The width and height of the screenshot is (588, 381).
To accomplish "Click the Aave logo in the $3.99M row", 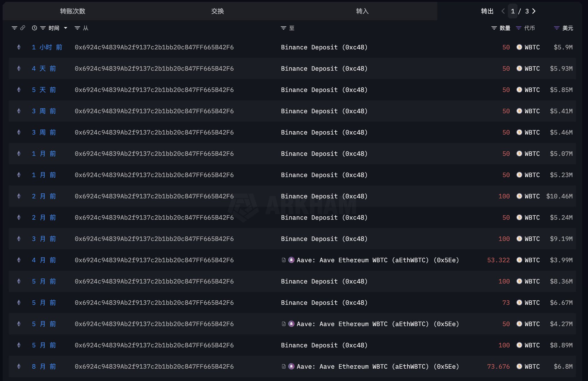I will pos(291,260).
